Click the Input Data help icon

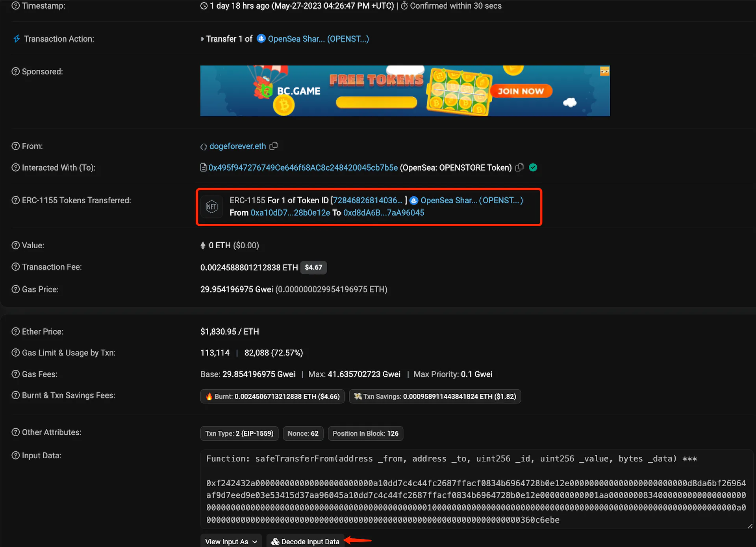(x=15, y=456)
